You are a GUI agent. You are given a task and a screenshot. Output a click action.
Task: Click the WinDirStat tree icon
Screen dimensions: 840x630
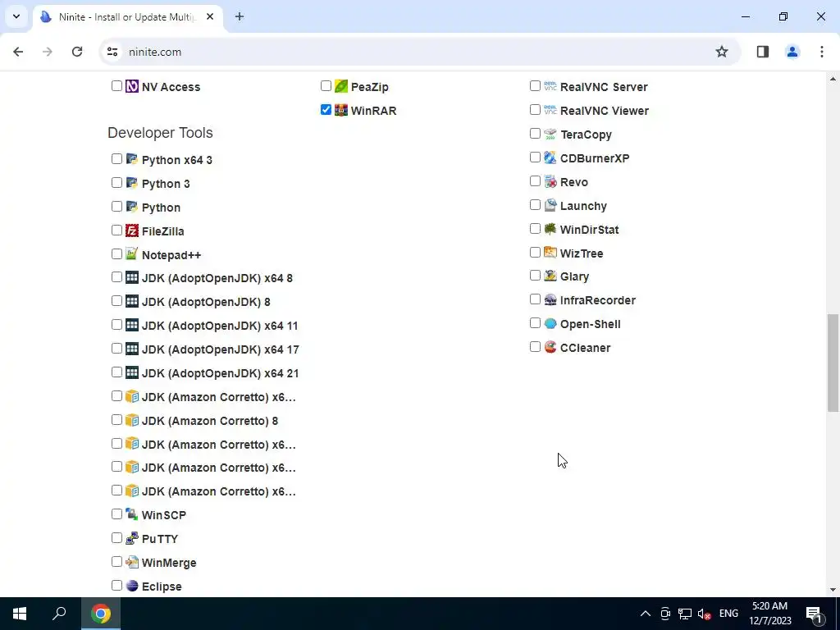pos(550,229)
